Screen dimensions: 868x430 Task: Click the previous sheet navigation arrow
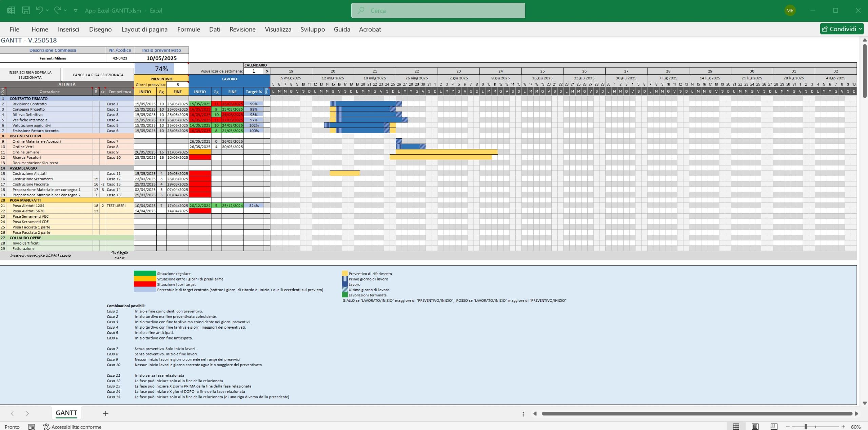tap(12, 413)
